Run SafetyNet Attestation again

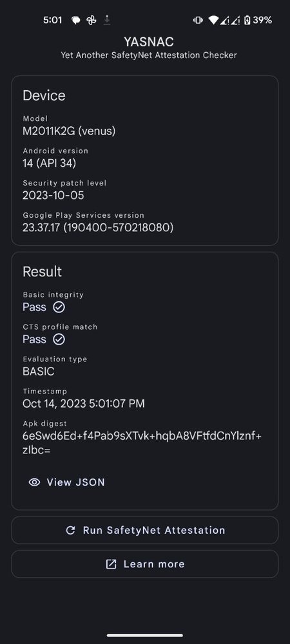[x=145, y=530]
